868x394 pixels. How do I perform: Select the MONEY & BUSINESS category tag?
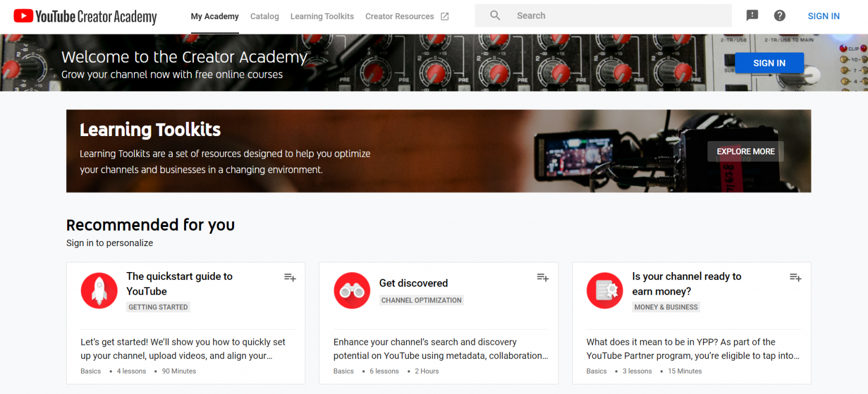[666, 307]
